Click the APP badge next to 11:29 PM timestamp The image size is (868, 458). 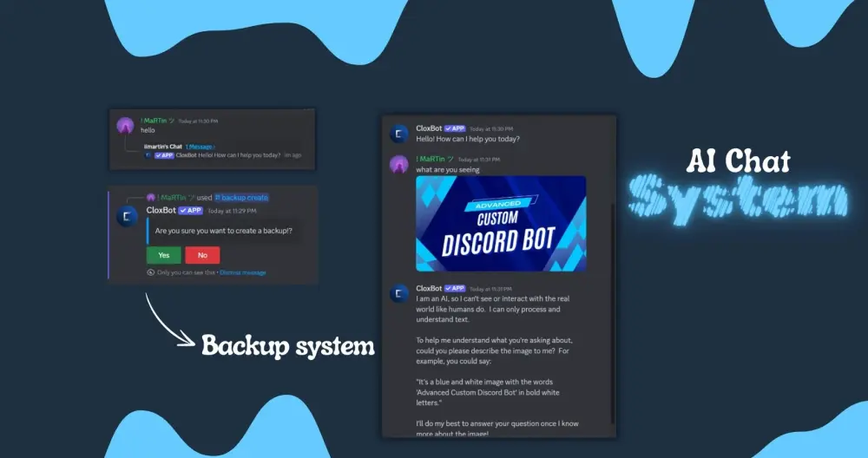click(190, 210)
